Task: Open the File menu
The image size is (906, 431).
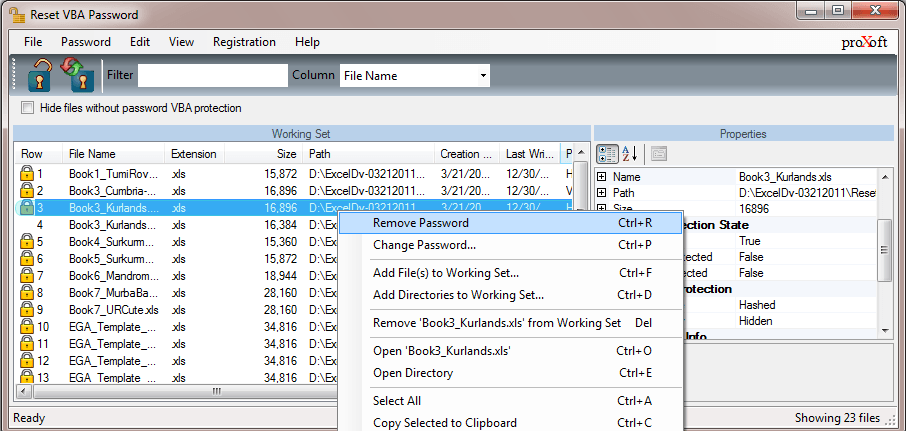Action: [x=34, y=42]
